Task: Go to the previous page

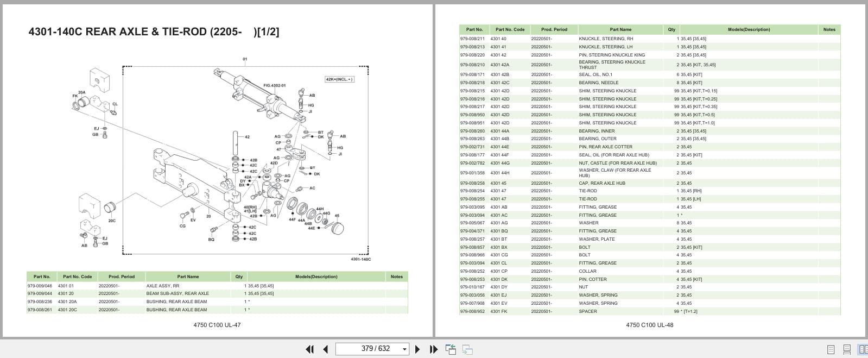Action: (x=325, y=349)
